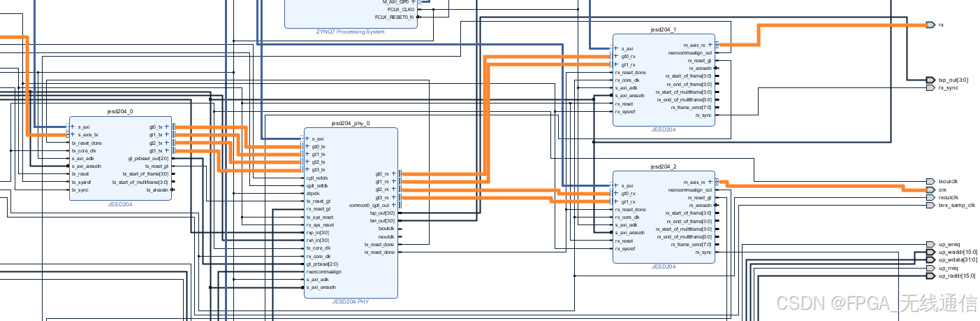980x321 pixels.
Task: Select drpclk pin on jesd204_phy_0
Action: (314, 193)
